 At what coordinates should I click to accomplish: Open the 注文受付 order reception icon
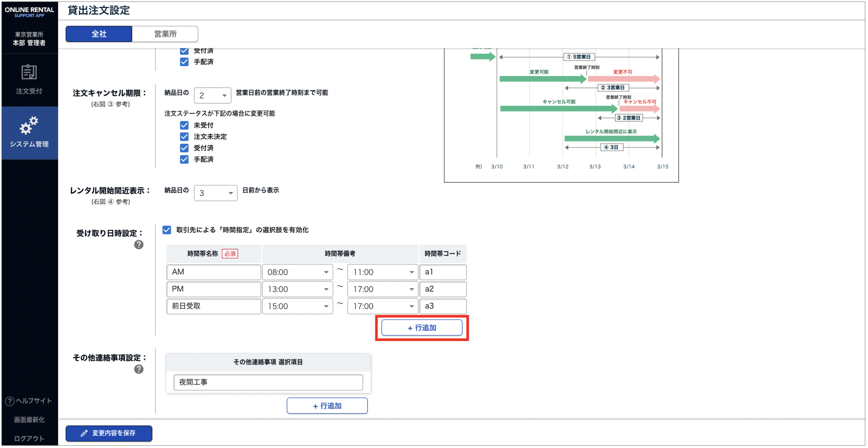[x=29, y=72]
